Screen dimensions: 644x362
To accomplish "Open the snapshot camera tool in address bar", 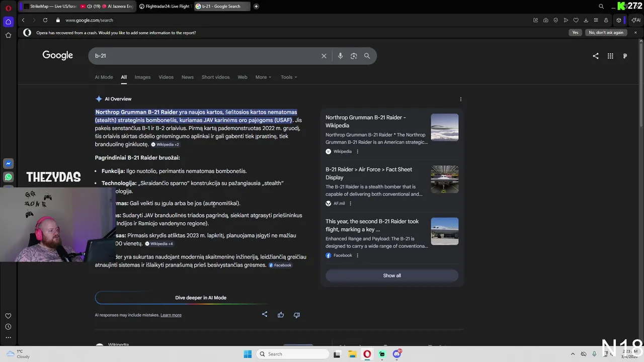I will [x=546, y=20].
